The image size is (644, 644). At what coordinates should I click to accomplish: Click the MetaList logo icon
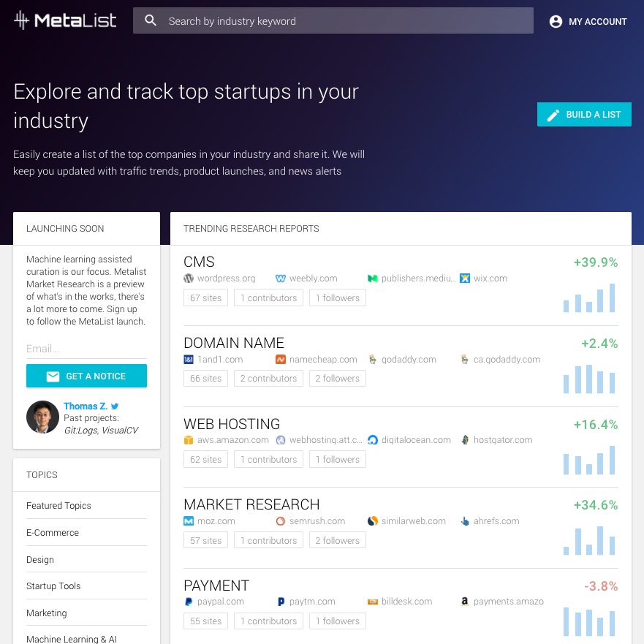click(21, 20)
